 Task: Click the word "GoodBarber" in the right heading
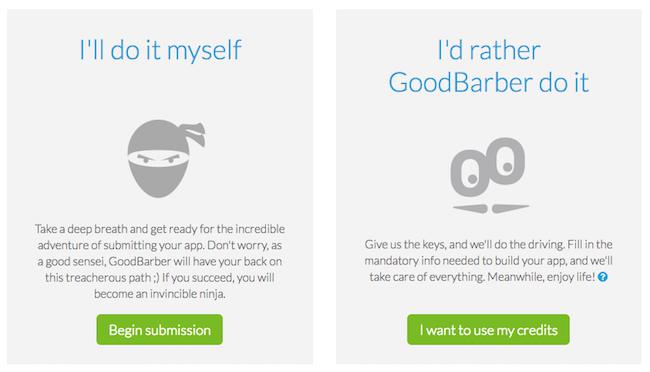461,83
